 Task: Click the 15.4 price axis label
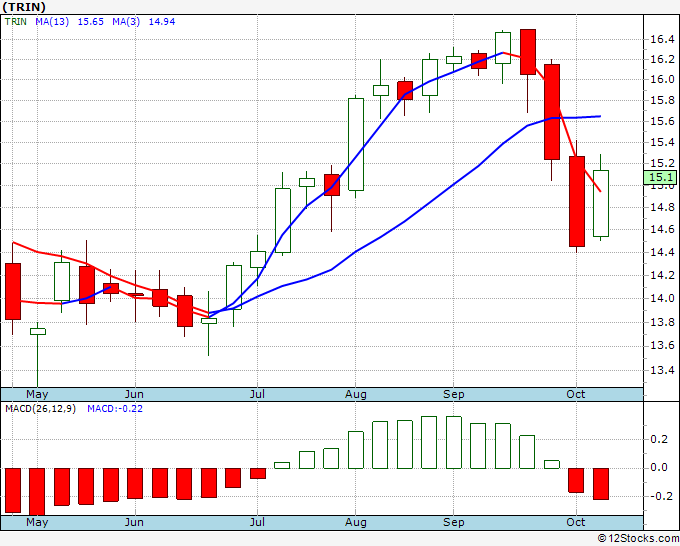point(662,143)
